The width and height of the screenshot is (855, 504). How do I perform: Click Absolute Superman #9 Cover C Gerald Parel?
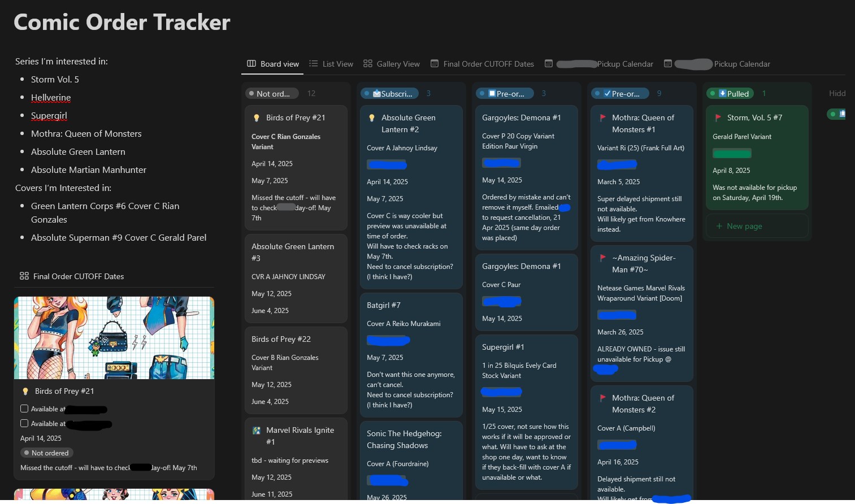(x=119, y=237)
